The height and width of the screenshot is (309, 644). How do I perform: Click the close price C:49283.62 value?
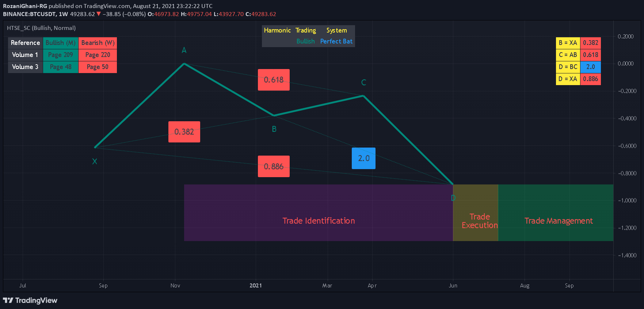tap(261, 14)
